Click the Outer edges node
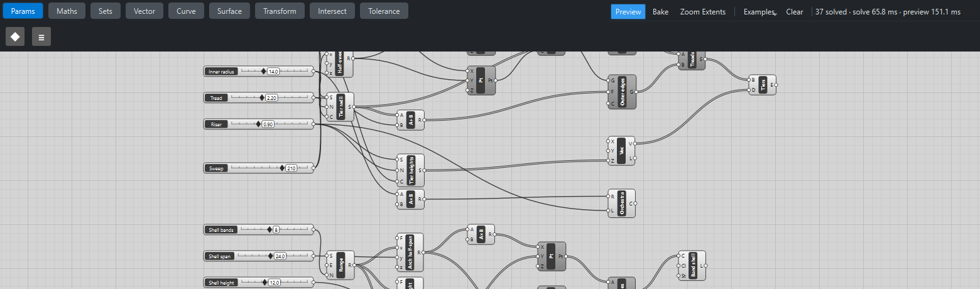 [622, 92]
